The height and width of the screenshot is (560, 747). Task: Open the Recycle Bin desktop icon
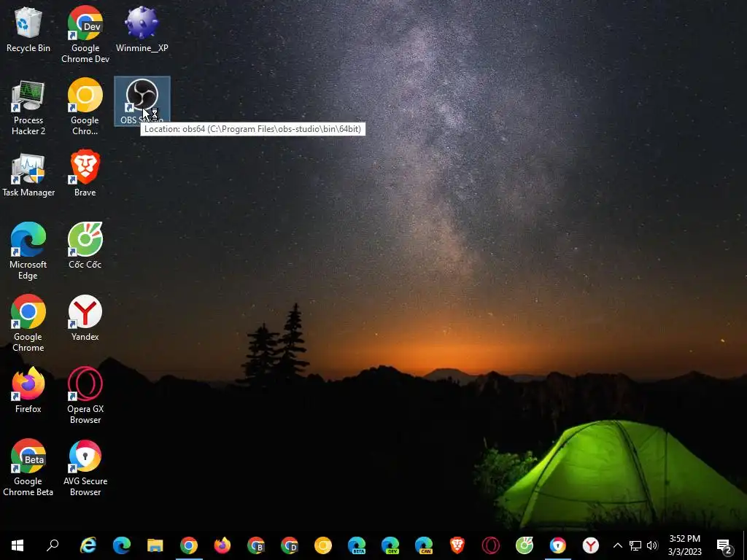28,28
